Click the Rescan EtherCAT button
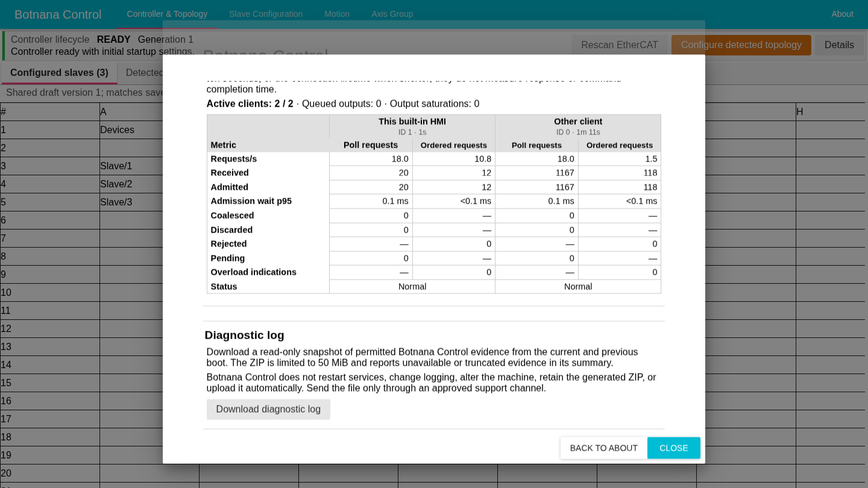The width and height of the screenshot is (868, 488). click(x=620, y=45)
